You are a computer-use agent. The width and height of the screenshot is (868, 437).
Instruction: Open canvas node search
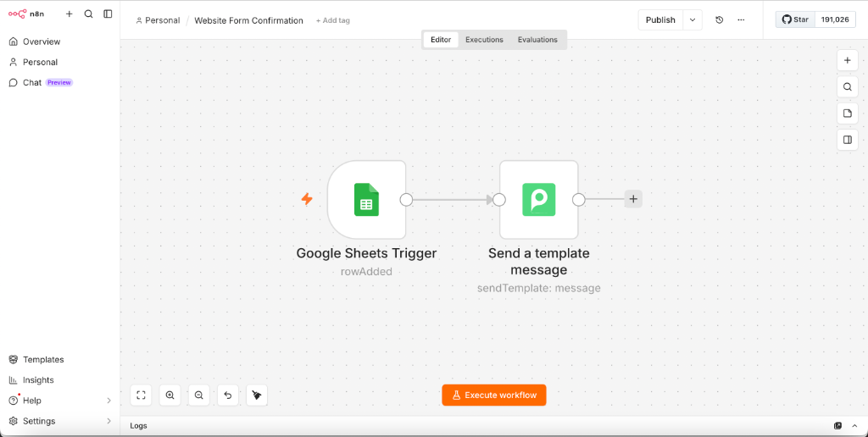[847, 87]
